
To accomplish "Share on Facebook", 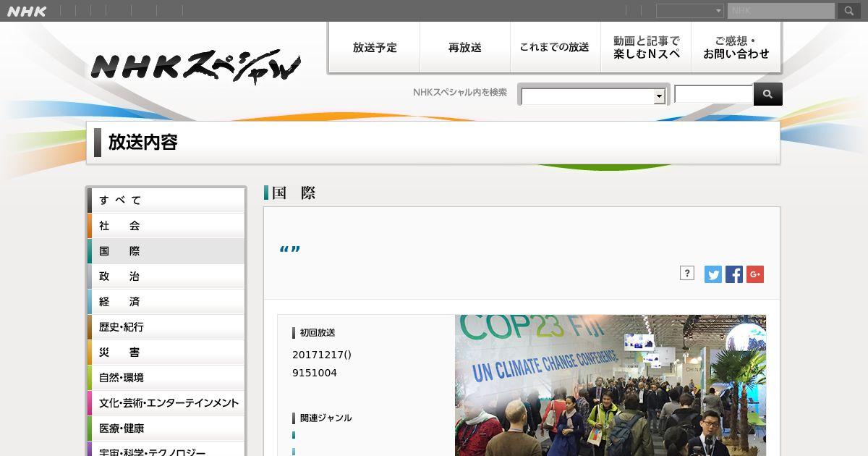I will point(734,274).
